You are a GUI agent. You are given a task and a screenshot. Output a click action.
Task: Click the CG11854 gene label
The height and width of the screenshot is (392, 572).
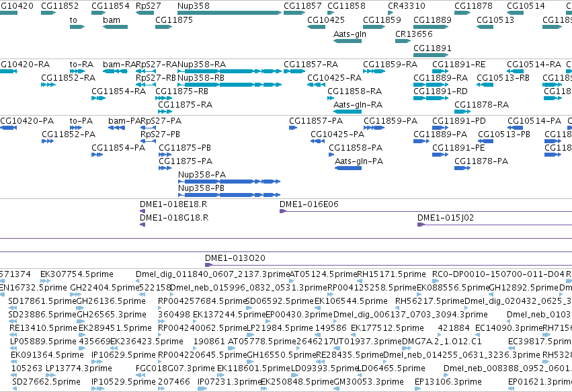110,6
